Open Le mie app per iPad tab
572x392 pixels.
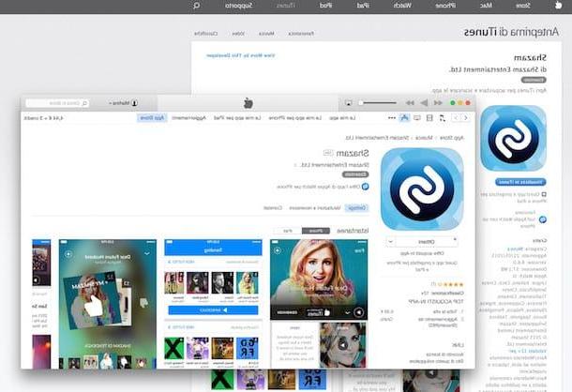[237, 118]
